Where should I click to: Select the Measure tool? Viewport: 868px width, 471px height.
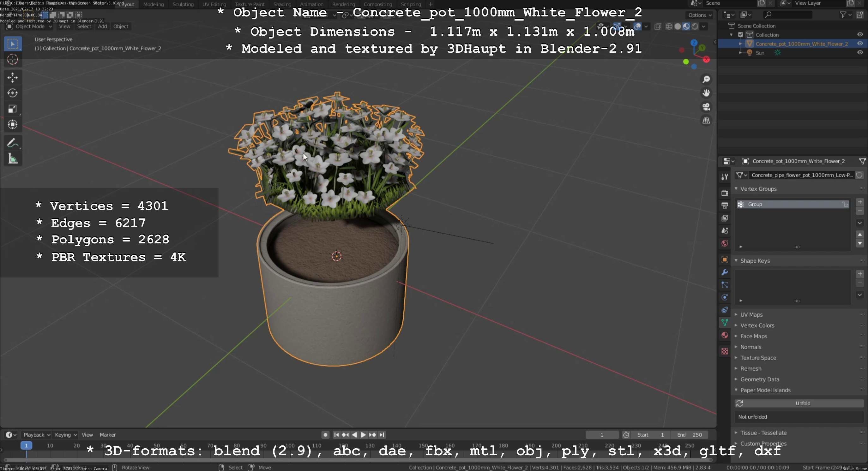click(13, 158)
